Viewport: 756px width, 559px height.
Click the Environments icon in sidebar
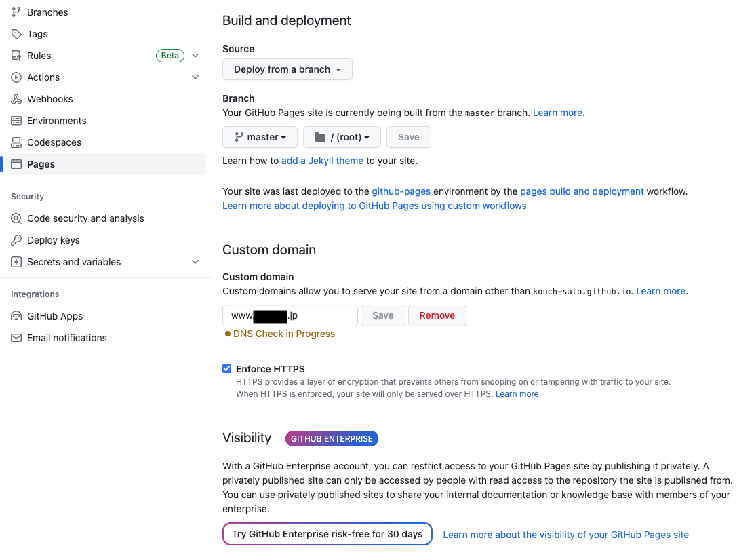(16, 121)
